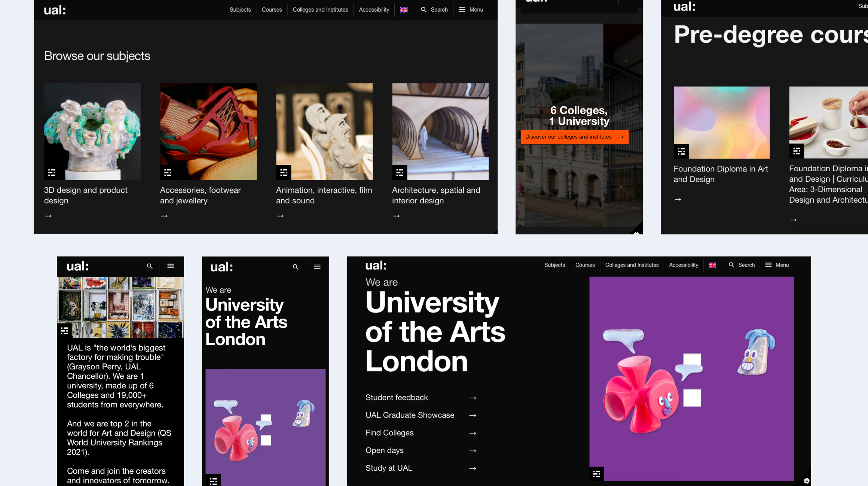Image resolution: width=868 pixels, height=486 pixels.
Task: Click the settings gear at bottom right
Action: point(806,481)
